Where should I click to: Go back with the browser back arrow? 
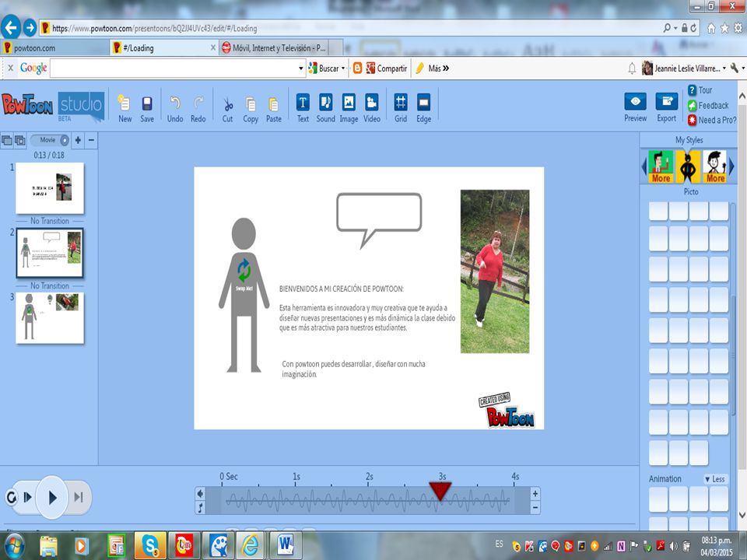pos(11,26)
